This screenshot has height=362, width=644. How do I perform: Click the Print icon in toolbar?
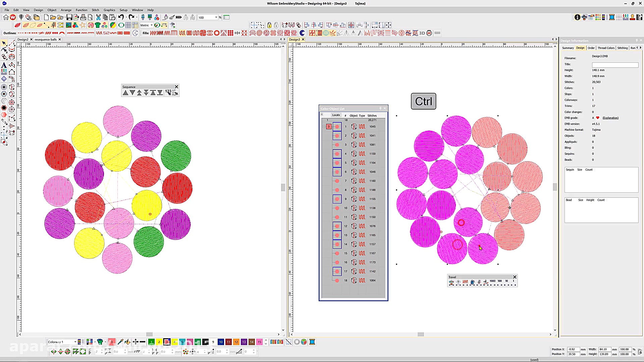pos(83,17)
